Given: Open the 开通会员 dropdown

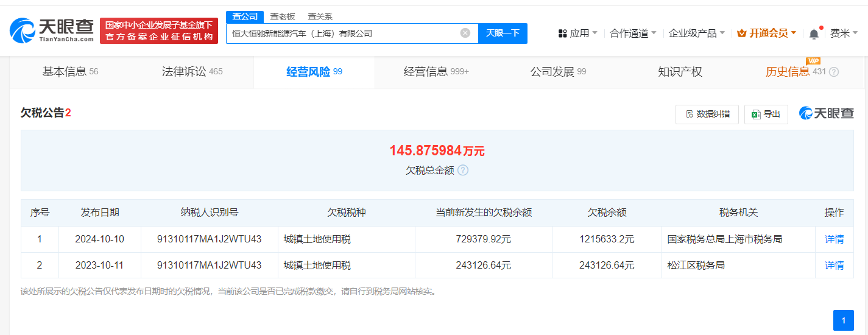Looking at the screenshot, I should pos(766,33).
